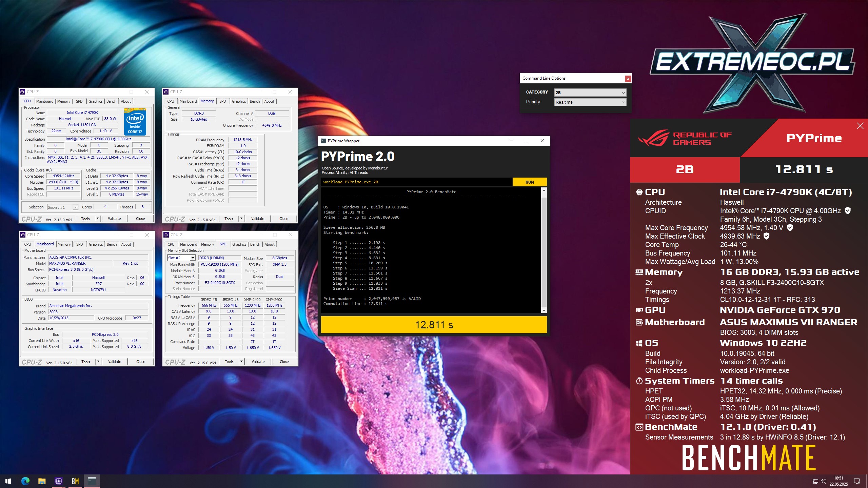Open Slot #2 memory slot dropdown

(181, 258)
